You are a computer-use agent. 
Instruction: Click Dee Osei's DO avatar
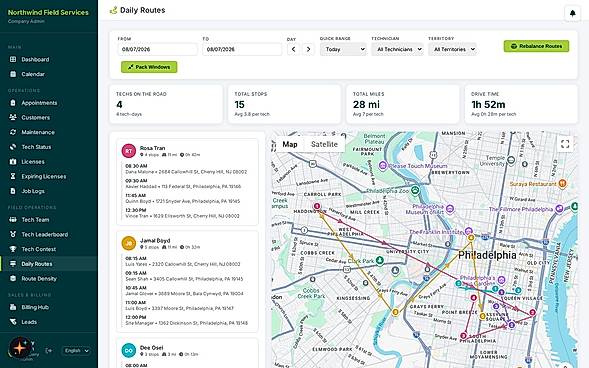pos(128,350)
